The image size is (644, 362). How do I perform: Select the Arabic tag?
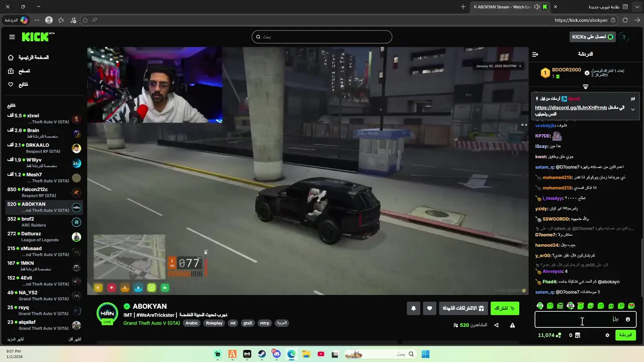click(192, 323)
